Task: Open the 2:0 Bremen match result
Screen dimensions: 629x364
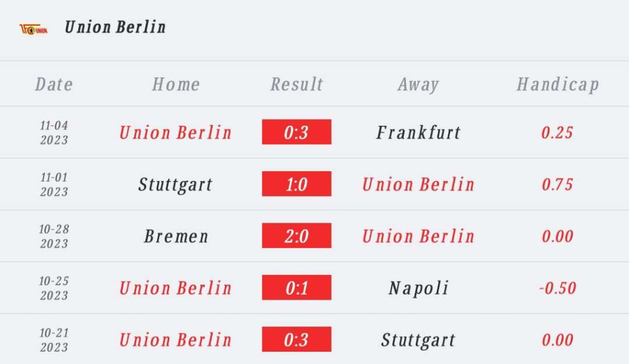Action: point(297,236)
